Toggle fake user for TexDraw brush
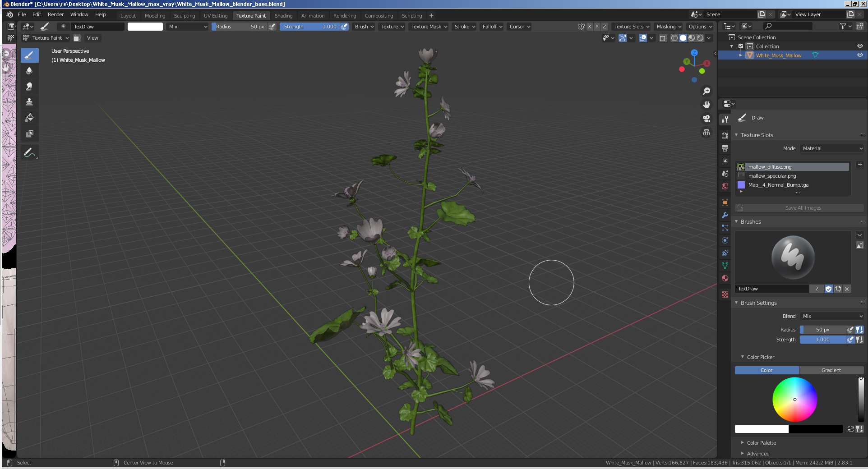This screenshot has width=868, height=469. tap(829, 289)
